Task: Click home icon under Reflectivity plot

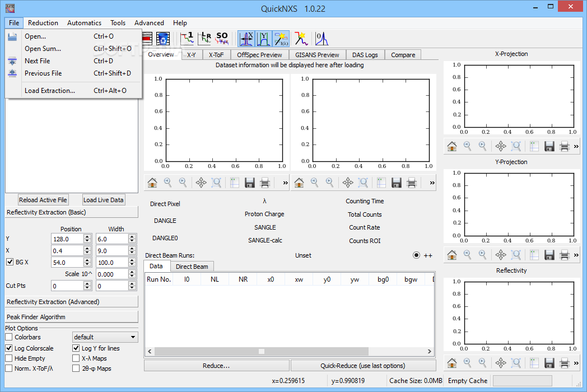Action: (452, 362)
